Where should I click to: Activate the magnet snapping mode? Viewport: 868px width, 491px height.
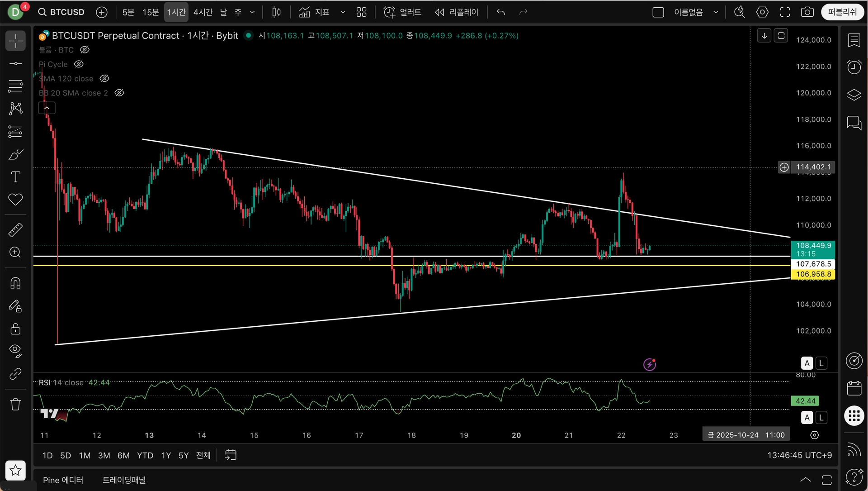pyautogui.click(x=15, y=283)
